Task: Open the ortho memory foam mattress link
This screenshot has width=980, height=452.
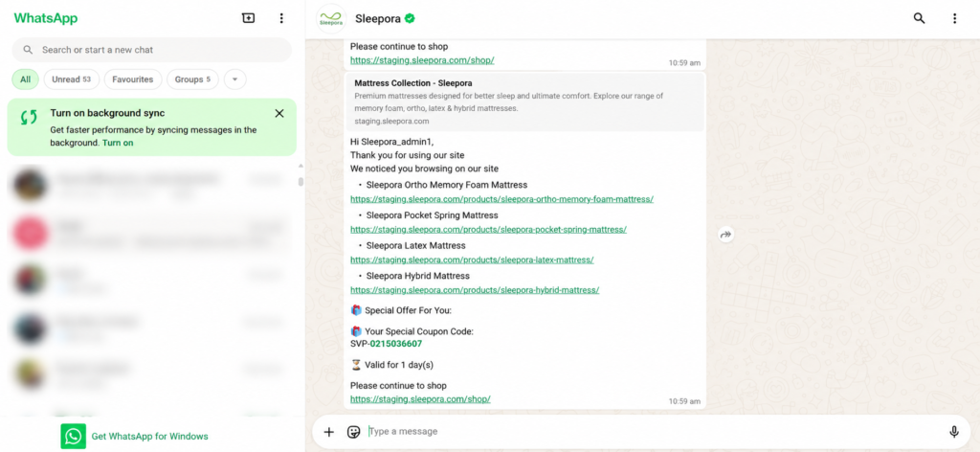Action: click(501, 199)
